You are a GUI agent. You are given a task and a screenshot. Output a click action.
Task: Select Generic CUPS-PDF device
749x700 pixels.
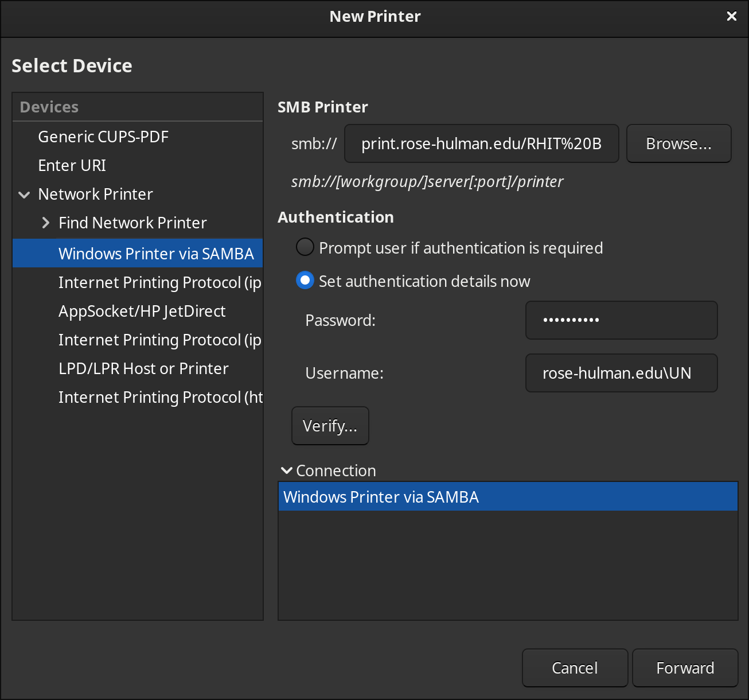103,137
